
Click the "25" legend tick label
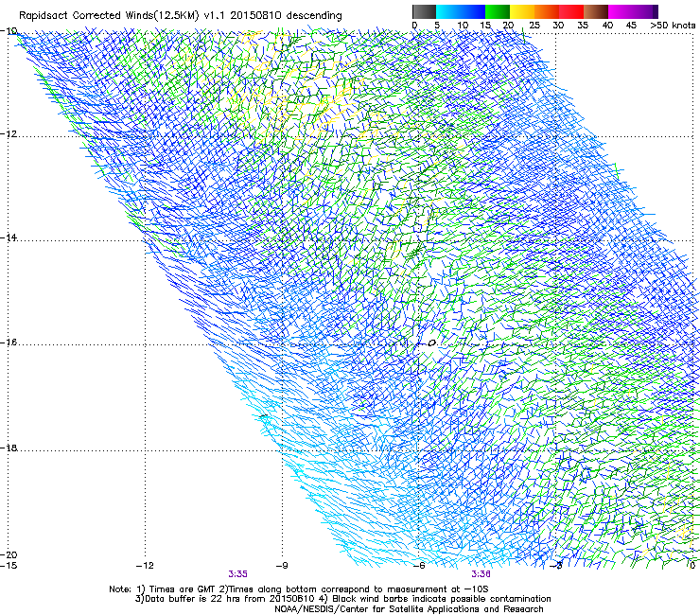[x=534, y=26]
